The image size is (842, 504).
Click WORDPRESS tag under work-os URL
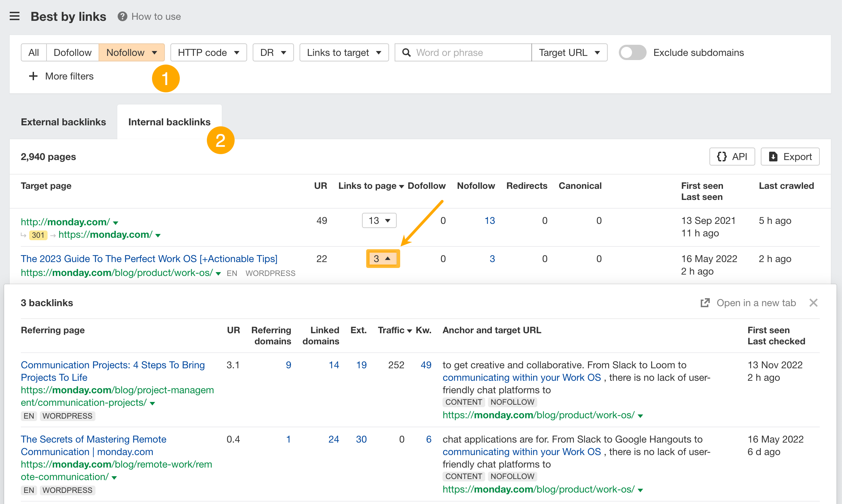[270, 273]
